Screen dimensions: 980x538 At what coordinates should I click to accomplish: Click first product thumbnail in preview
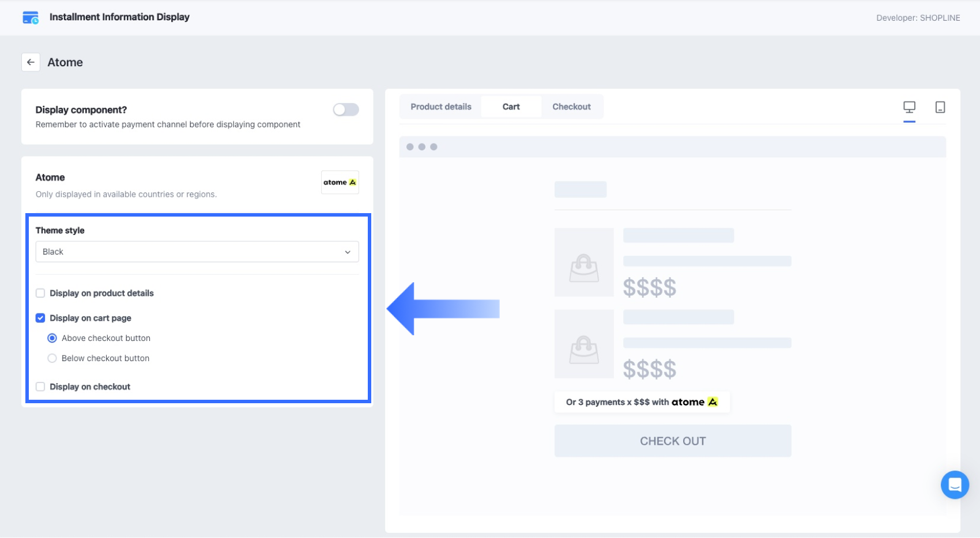click(x=584, y=263)
